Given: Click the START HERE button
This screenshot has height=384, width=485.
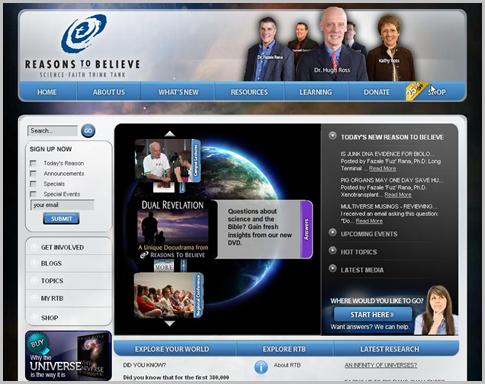Looking at the screenshot, I should click(x=373, y=314).
